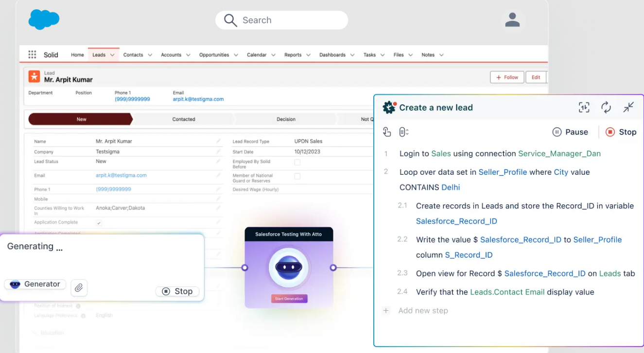Edit the Company field pencil icon

pos(219,151)
